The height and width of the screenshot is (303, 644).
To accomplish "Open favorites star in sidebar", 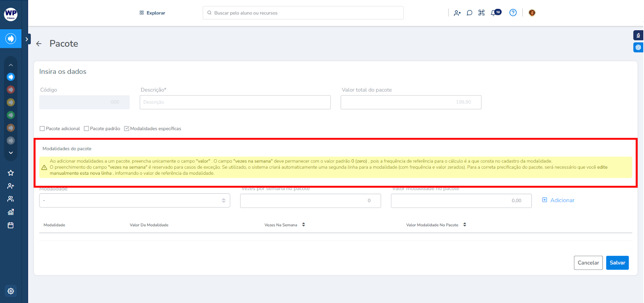I will [x=10, y=173].
